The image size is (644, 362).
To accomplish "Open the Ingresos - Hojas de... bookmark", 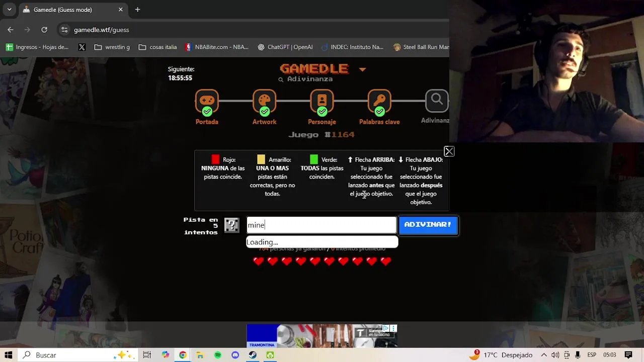I will (x=37, y=47).
